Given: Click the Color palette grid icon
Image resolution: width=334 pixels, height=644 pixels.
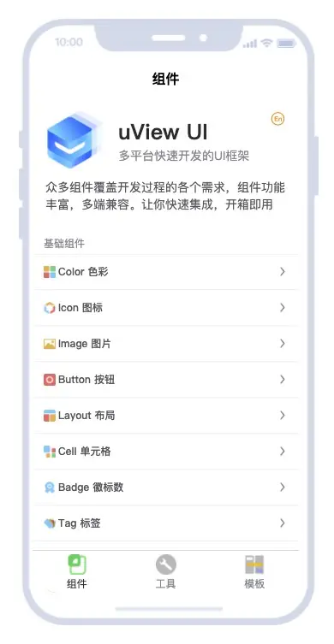Looking at the screenshot, I should coord(50,272).
